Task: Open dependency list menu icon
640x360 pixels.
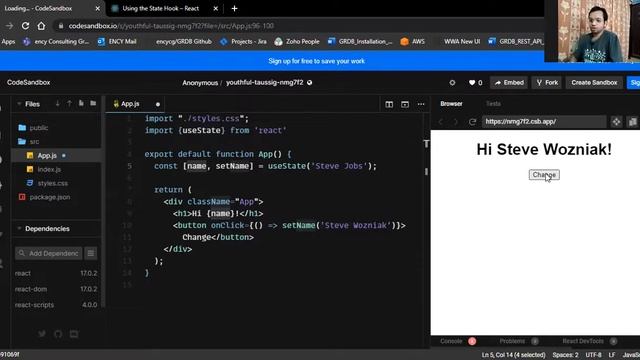Action: click(91, 253)
